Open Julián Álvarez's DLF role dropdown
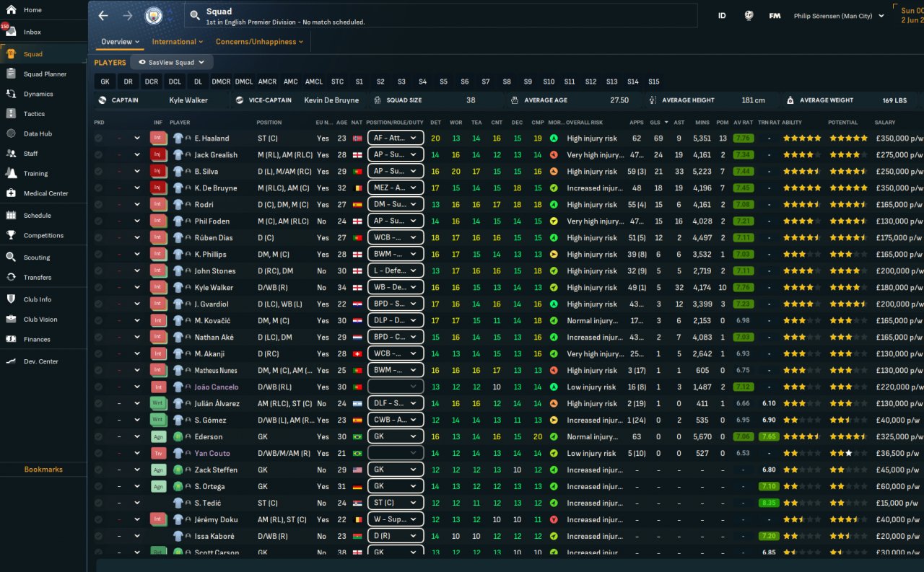 tap(395, 404)
